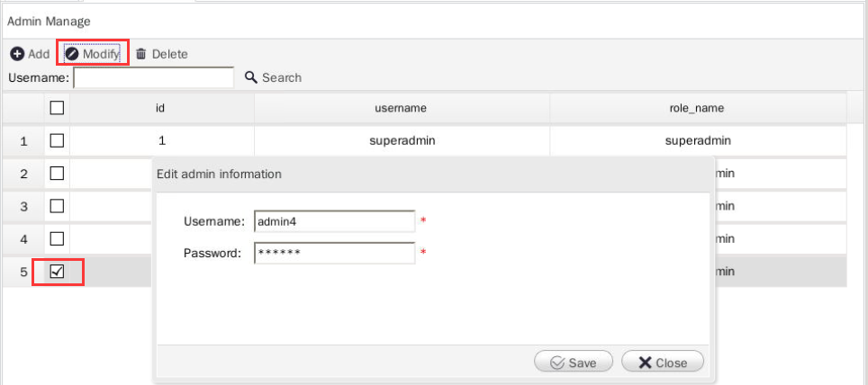868x385 pixels.
Task: Uncheck the row 5 checkbox
Action: [x=57, y=271]
